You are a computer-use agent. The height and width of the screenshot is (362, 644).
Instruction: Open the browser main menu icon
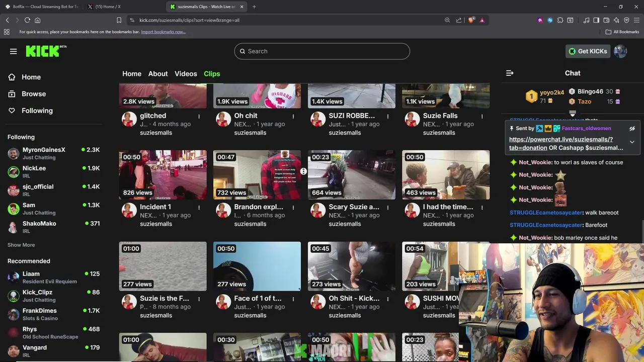pyautogui.click(x=636, y=20)
